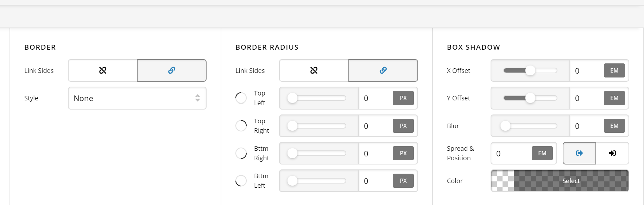Link the Border Radius sides
Viewport: 644px width, 205px height.
tap(383, 70)
